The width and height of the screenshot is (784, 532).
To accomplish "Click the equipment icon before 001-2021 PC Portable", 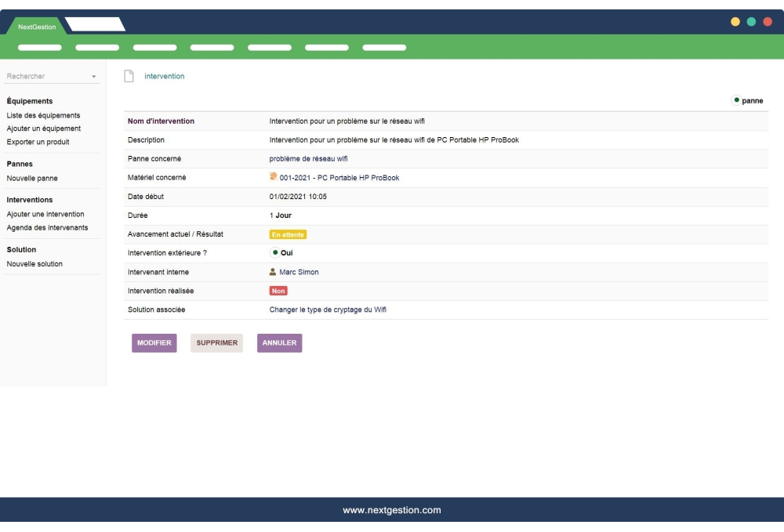I will [x=274, y=177].
